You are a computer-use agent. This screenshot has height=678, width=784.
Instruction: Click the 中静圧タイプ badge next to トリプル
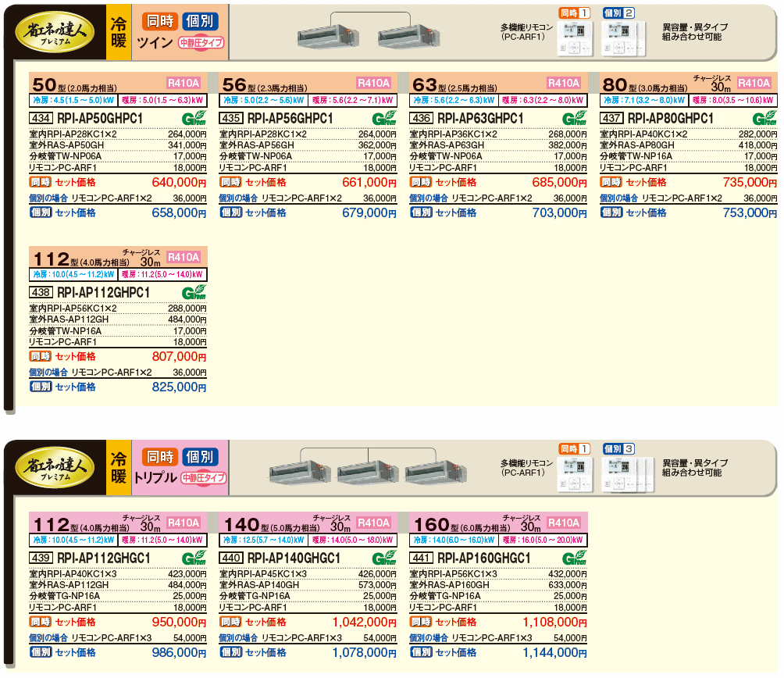(204, 478)
